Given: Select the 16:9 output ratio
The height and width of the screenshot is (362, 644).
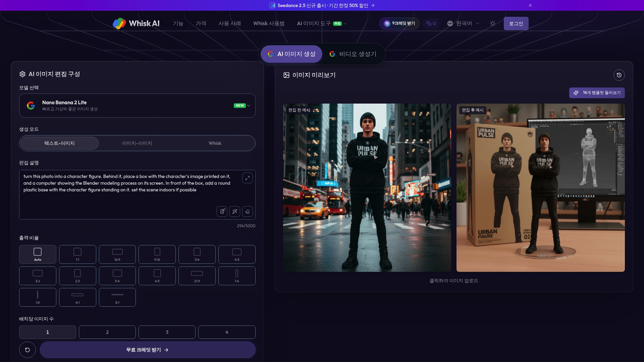Looking at the screenshot, I should (117, 254).
